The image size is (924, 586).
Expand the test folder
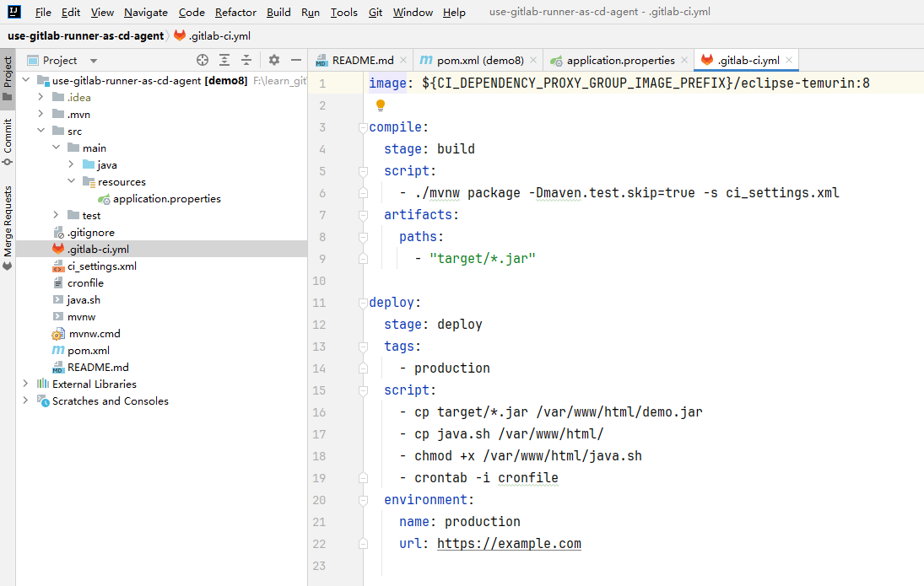[56, 215]
